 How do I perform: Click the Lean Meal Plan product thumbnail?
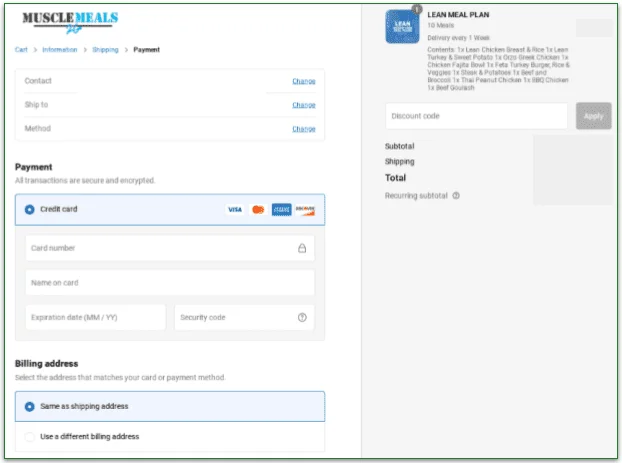coord(402,27)
